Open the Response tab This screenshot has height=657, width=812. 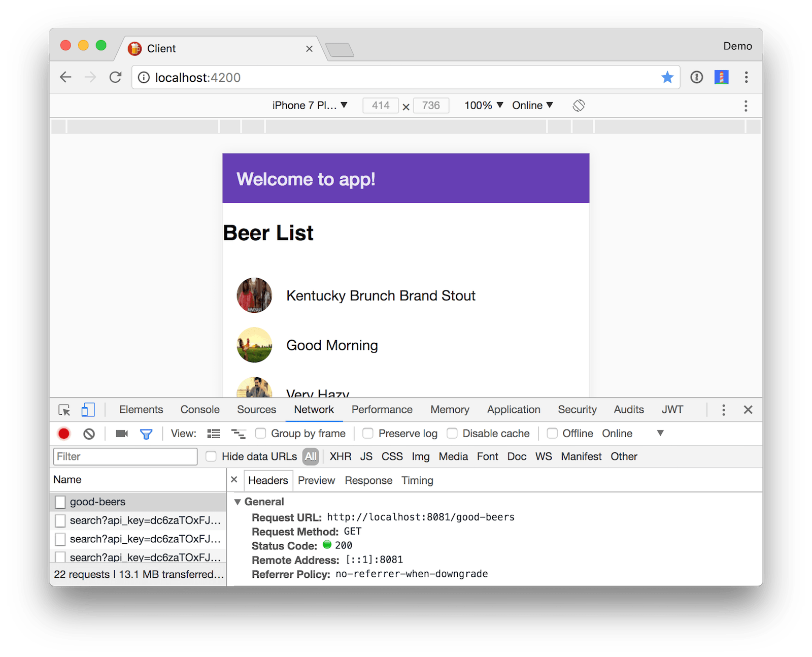click(368, 480)
